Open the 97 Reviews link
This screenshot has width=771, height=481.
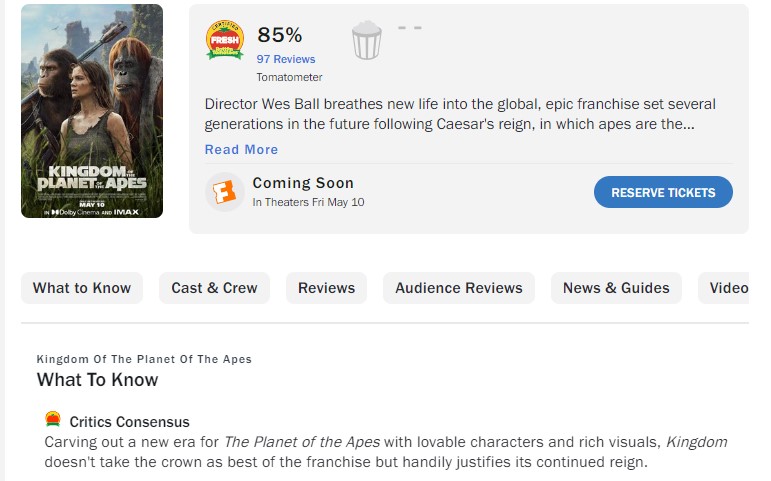(286, 60)
